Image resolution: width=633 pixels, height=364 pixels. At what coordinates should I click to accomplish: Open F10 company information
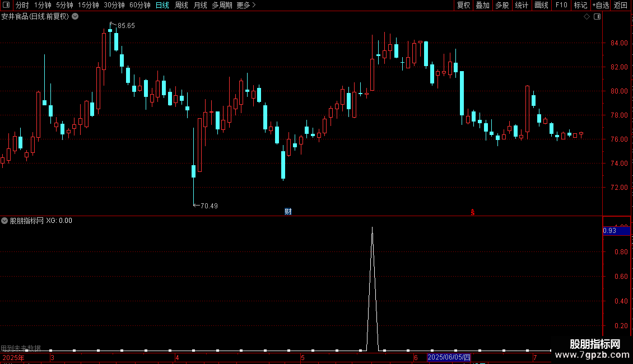click(561, 5)
